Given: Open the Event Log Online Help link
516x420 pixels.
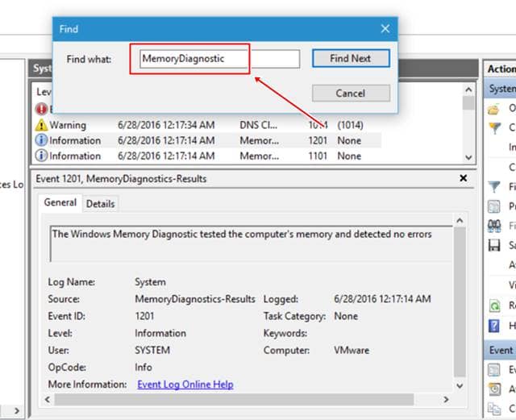Looking at the screenshot, I should click(185, 385).
